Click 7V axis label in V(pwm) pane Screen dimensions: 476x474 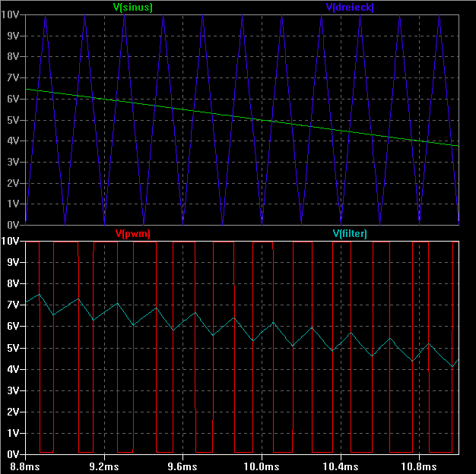13,305
